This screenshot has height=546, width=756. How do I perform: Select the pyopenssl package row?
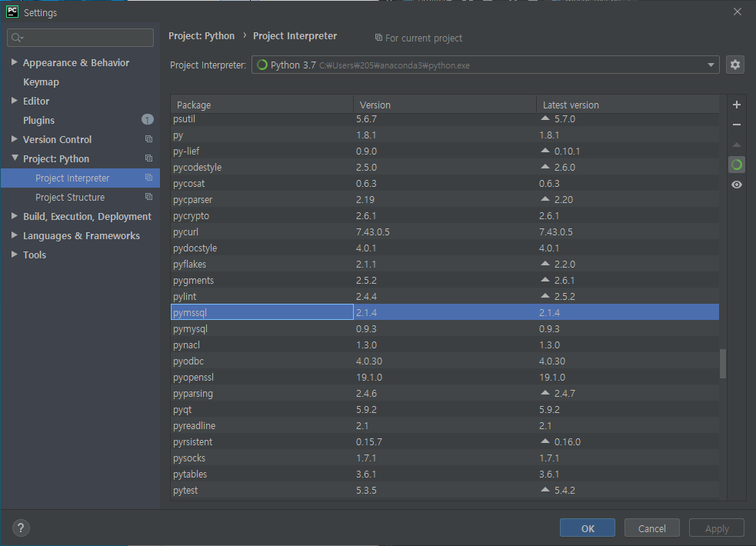click(x=445, y=377)
